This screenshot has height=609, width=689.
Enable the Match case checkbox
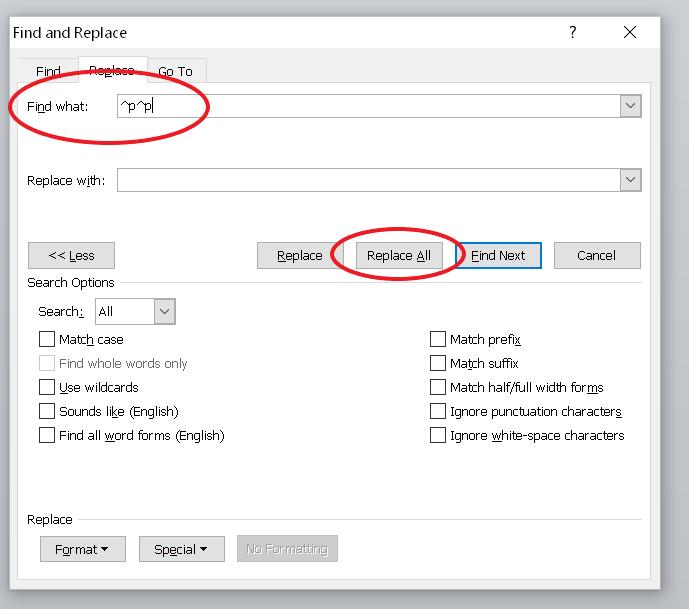click(x=47, y=340)
